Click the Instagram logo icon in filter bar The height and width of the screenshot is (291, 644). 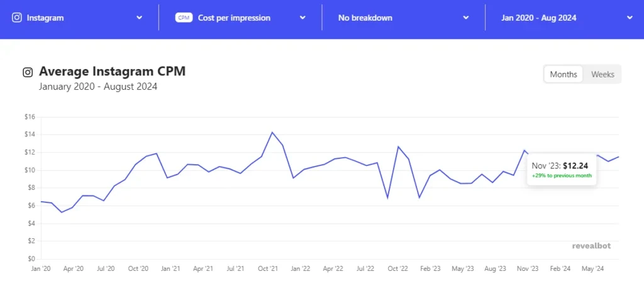coord(17,18)
